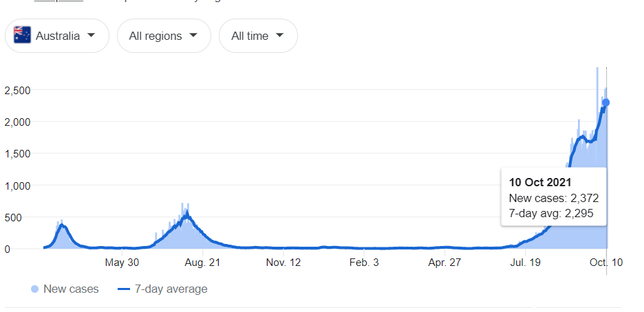Click the Apr. 27 axis date label
This screenshot has width=644, height=312.
[444, 263]
